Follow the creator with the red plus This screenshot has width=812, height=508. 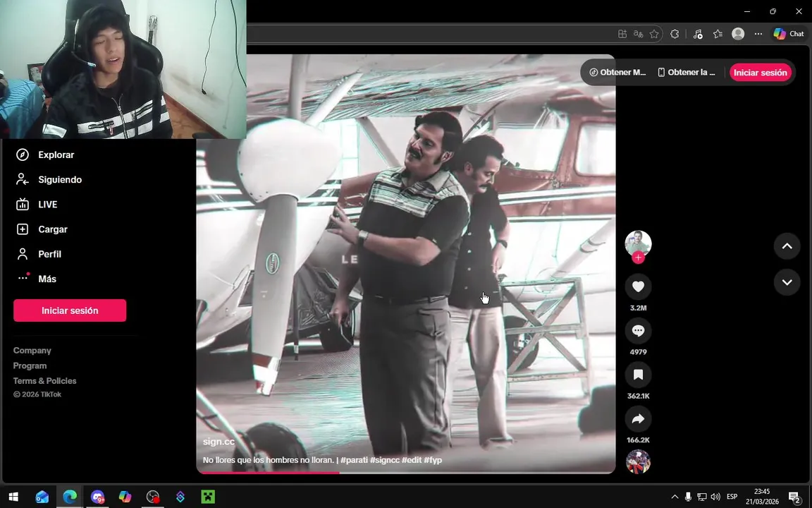coord(638,258)
